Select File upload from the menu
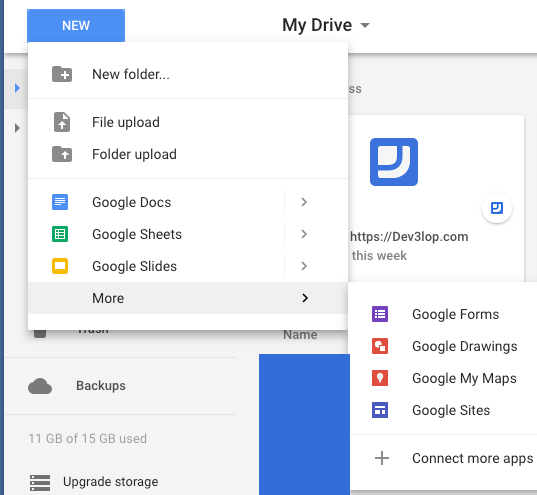Image resolution: width=537 pixels, height=495 pixels. click(188, 122)
